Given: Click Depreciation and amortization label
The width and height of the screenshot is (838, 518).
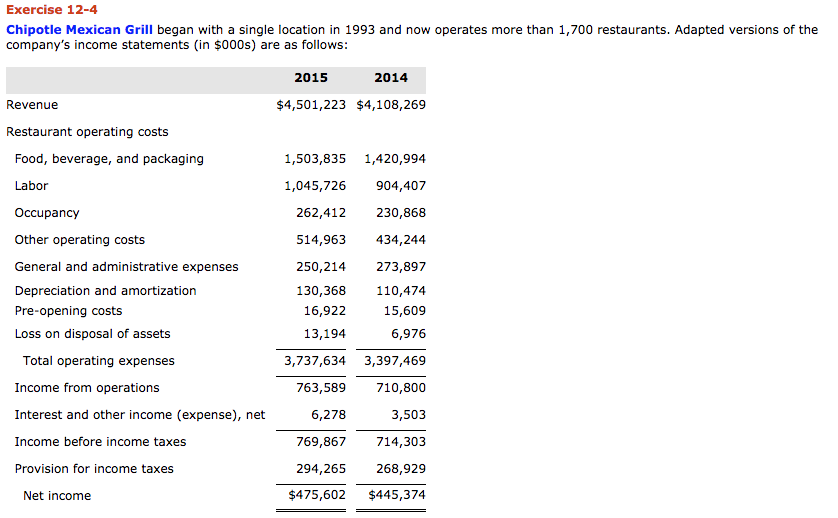Looking at the screenshot, I should click(x=105, y=291).
